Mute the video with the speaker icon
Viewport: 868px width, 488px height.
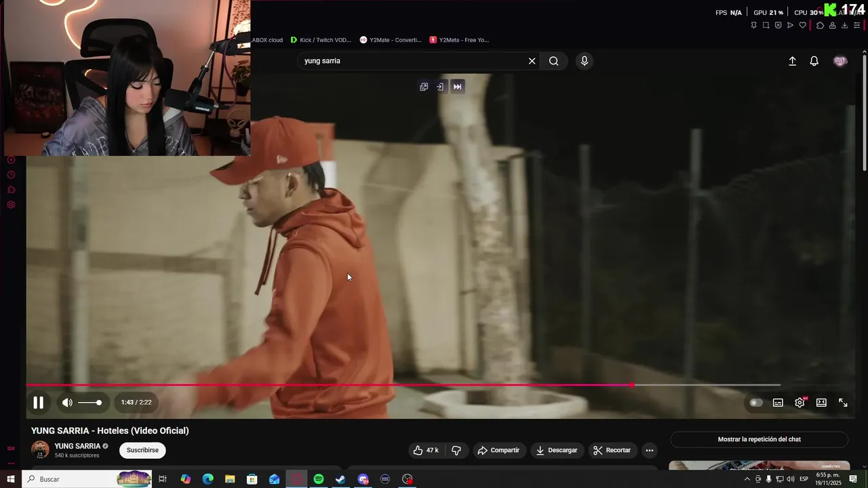[x=67, y=403]
